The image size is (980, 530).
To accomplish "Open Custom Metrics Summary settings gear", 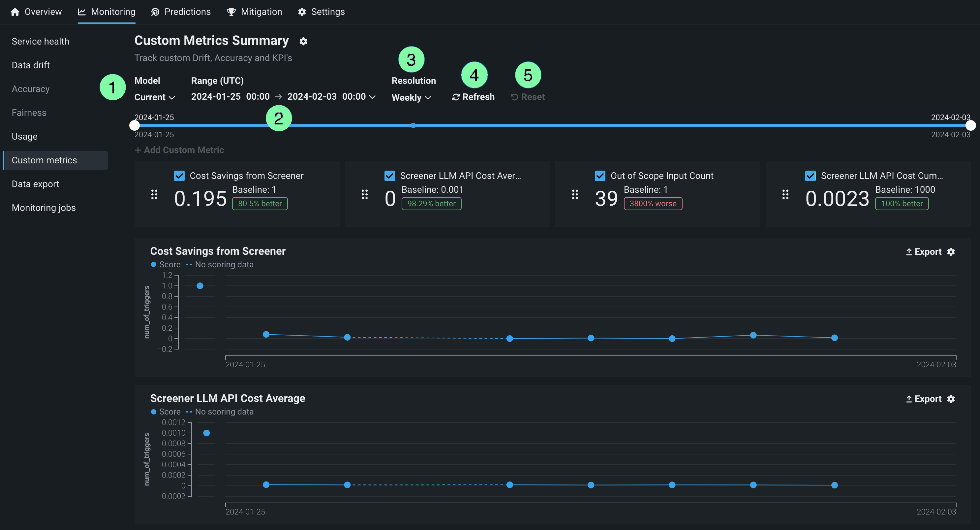I will (x=303, y=41).
